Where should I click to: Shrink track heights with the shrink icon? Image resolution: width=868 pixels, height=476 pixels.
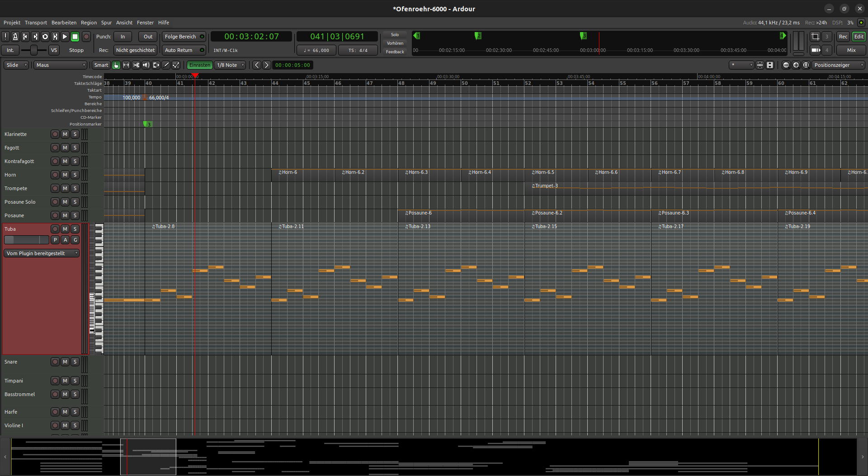760,65
